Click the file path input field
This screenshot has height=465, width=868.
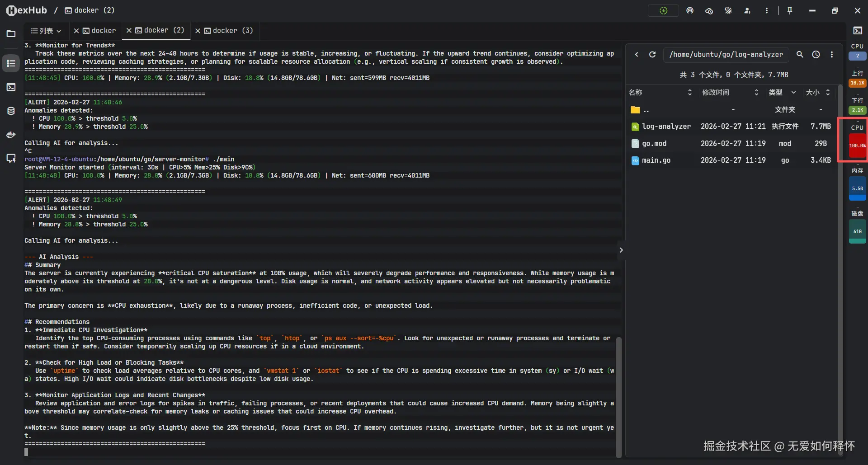(726, 55)
